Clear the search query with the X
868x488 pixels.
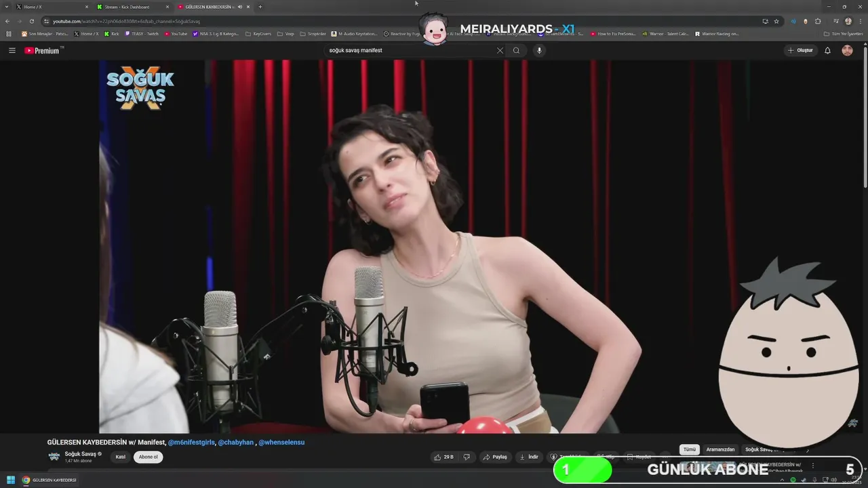500,50
